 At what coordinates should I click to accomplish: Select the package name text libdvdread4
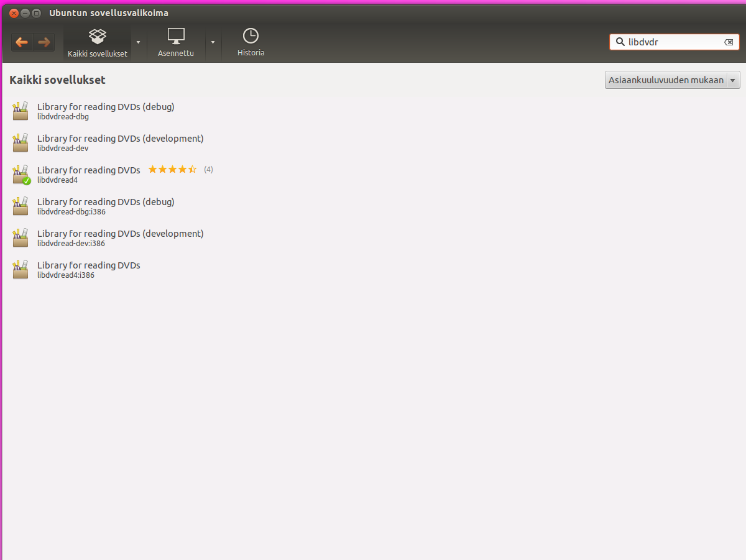pos(57,180)
